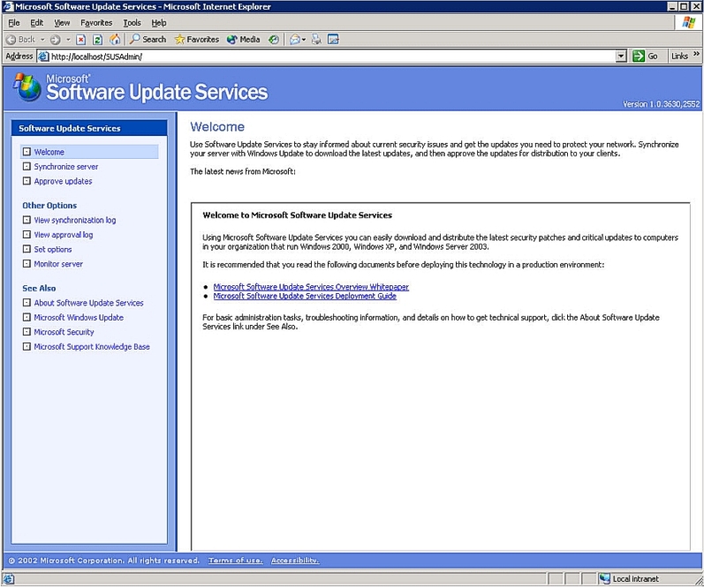Click the Links toolbar label
Image resolution: width=704 pixels, height=588 pixels.
pyautogui.click(x=679, y=57)
